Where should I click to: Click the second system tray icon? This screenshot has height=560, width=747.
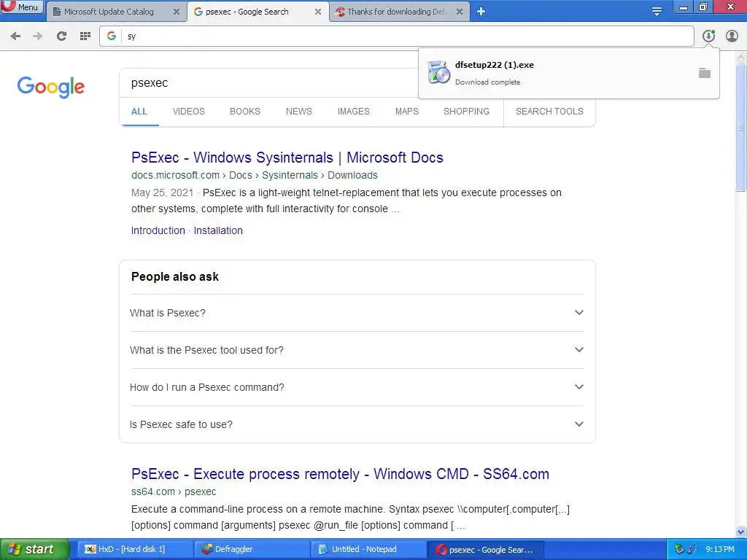[x=692, y=549]
